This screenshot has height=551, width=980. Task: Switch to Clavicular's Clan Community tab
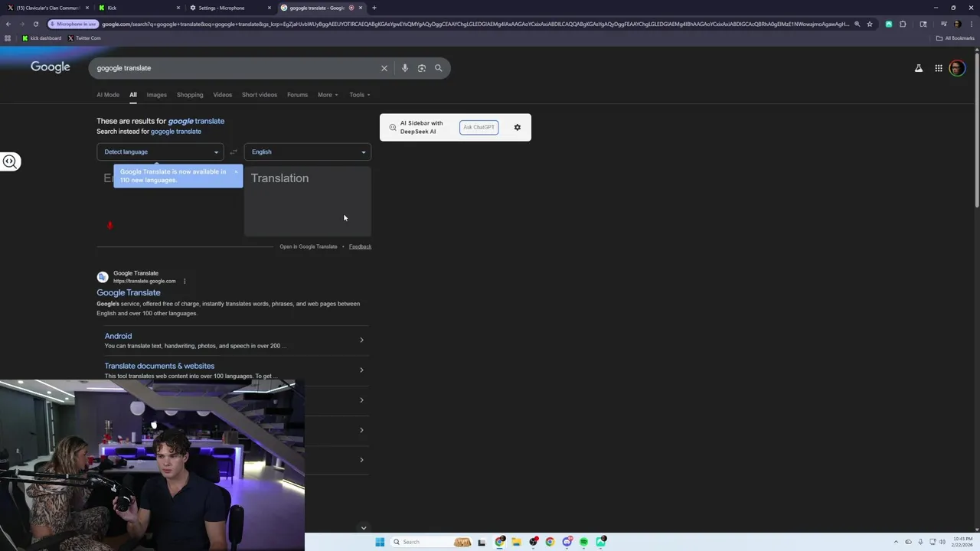coord(47,8)
